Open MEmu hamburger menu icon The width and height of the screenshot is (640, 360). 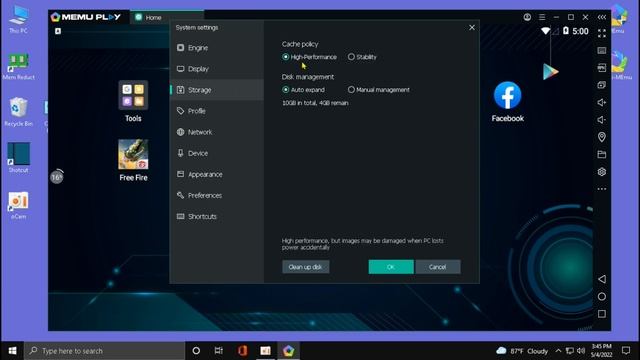pyautogui.click(x=542, y=17)
